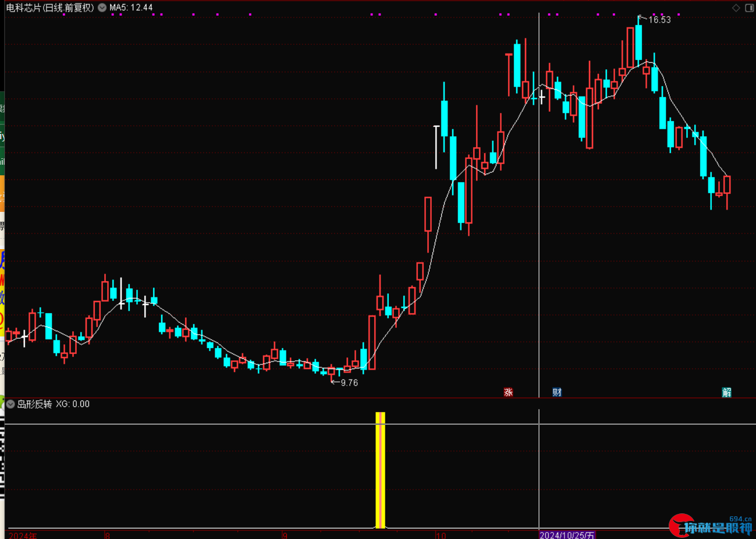Click the candle at the 9.76 low
This screenshot has width=756, height=539.
pyautogui.click(x=331, y=371)
